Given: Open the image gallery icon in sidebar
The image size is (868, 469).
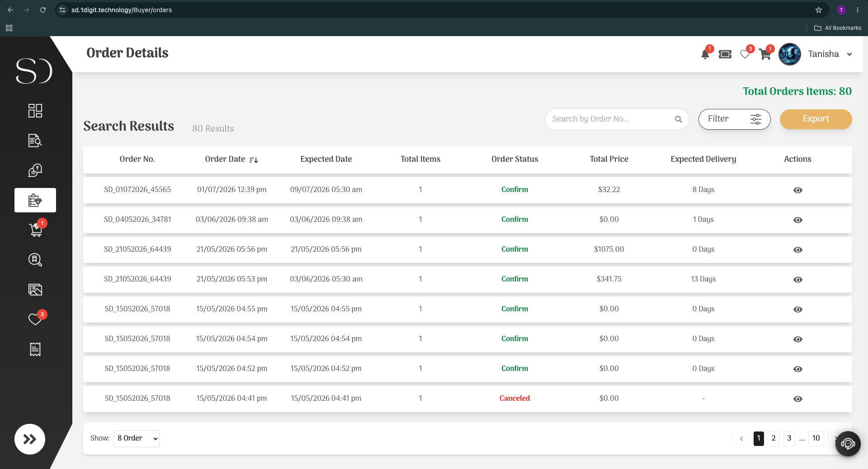Looking at the screenshot, I should 35,290.
